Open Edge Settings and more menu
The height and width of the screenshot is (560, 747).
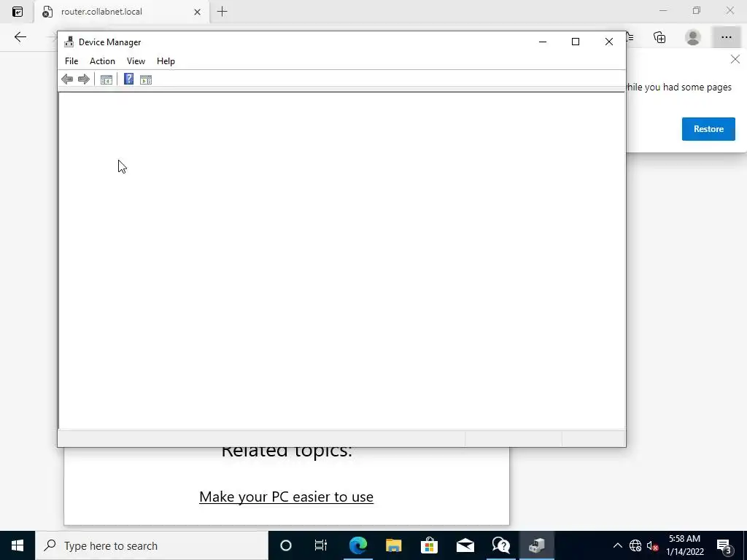tap(726, 37)
